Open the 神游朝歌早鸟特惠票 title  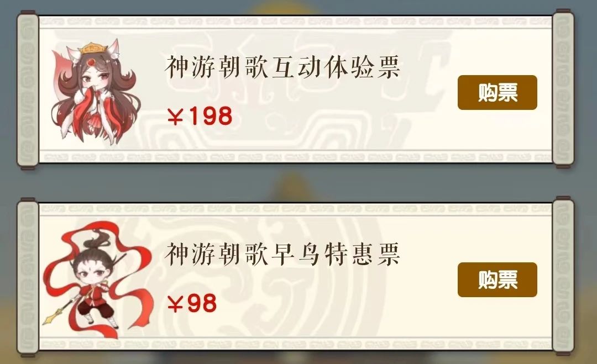tap(282, 254)
